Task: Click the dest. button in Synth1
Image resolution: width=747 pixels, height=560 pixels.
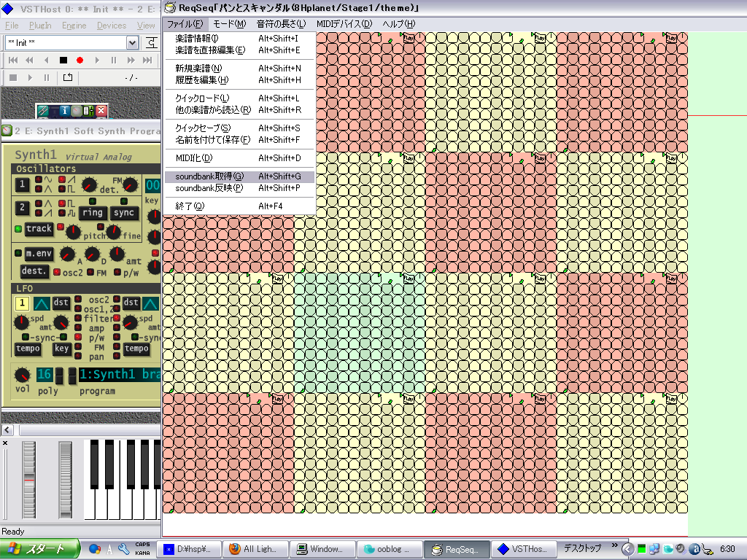Action: 34,271
